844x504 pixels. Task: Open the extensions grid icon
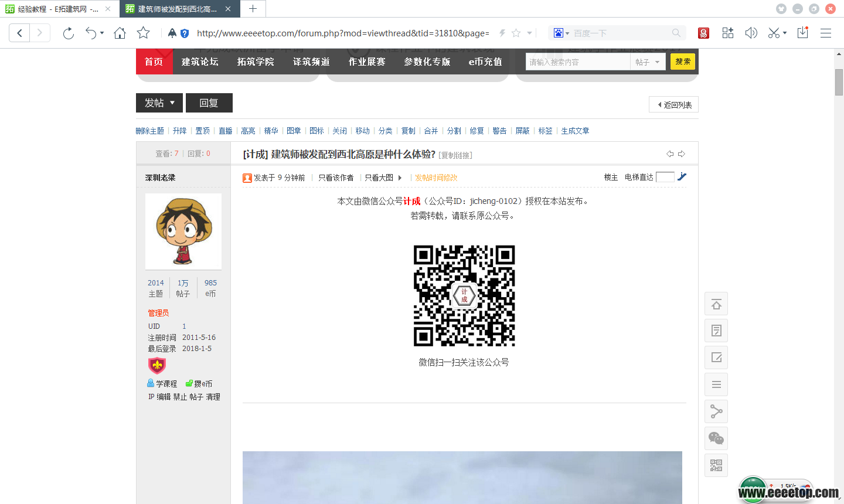point(728,33)
